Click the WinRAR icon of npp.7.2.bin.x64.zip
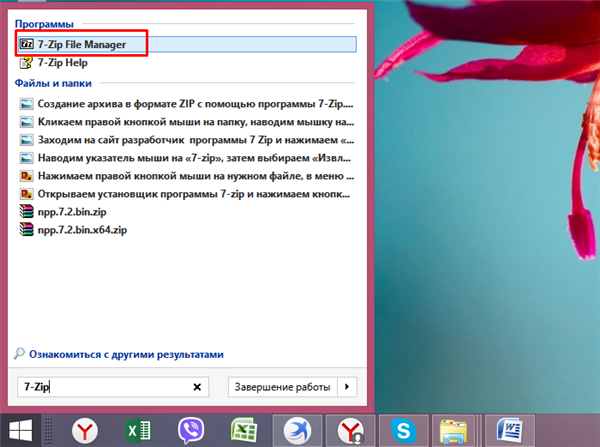Image resolution: width=600 pixels, height=447 pixels. [x=26, y=229]
